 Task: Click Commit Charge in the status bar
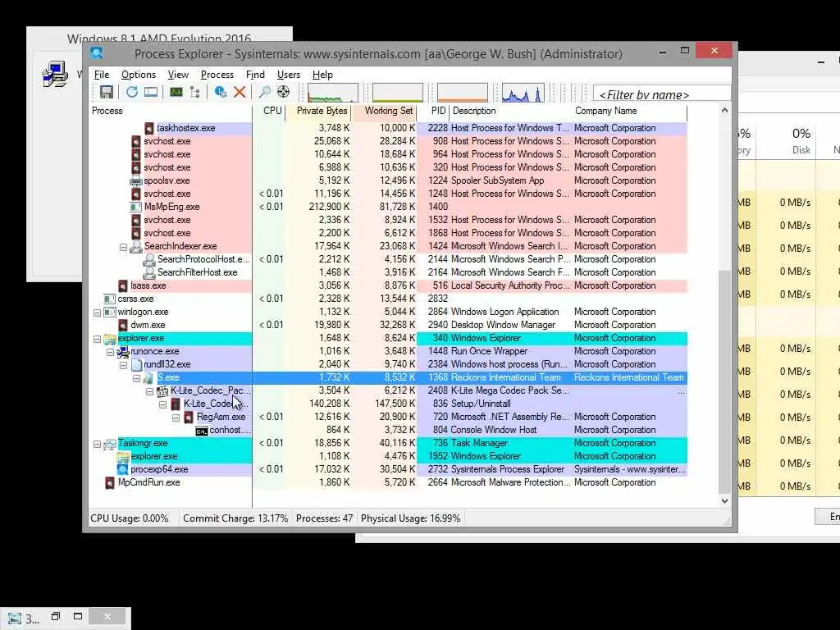coord(235,518)
